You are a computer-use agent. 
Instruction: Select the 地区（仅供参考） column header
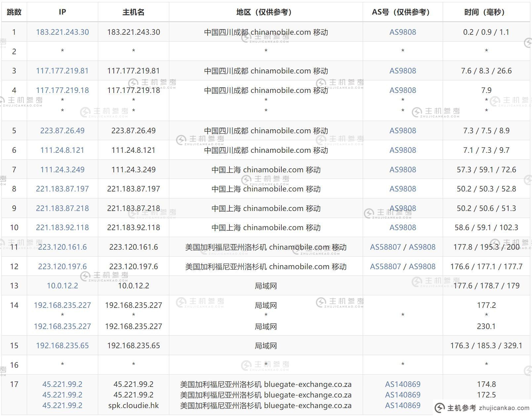click(266, 12)
